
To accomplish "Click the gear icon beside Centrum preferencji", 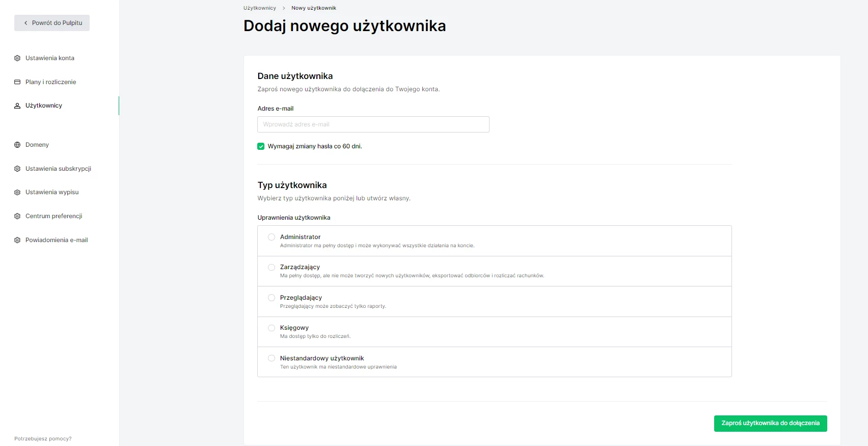I will click(17, 216).
